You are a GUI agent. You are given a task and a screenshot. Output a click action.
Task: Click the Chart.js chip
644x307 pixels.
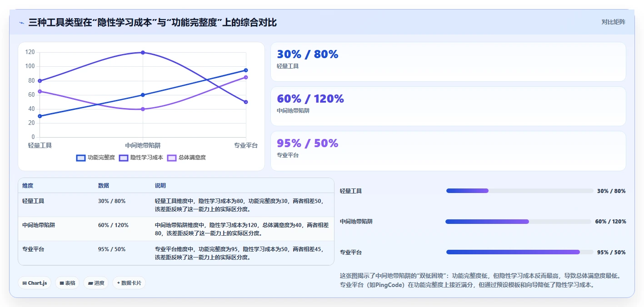click(35, 283)
